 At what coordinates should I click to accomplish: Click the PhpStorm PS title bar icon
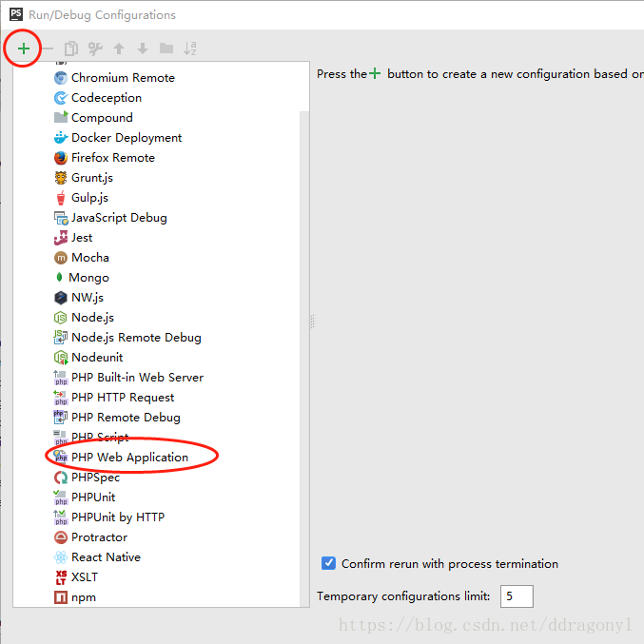(16, 14)
